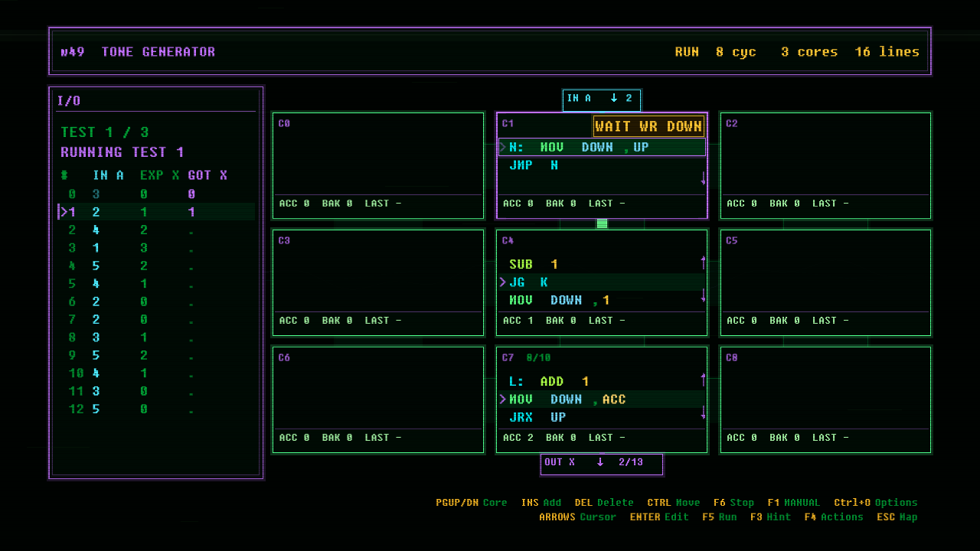980x551 pixels.
Task: Select I/O row 8 in the test table
Action: coord(157,337)
